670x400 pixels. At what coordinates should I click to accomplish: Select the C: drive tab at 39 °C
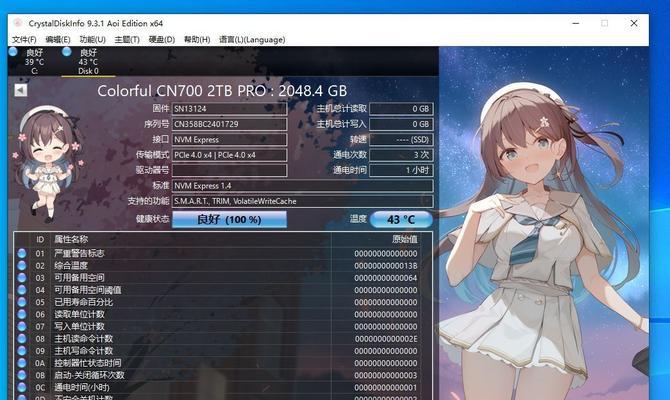[x=34, y=62]
